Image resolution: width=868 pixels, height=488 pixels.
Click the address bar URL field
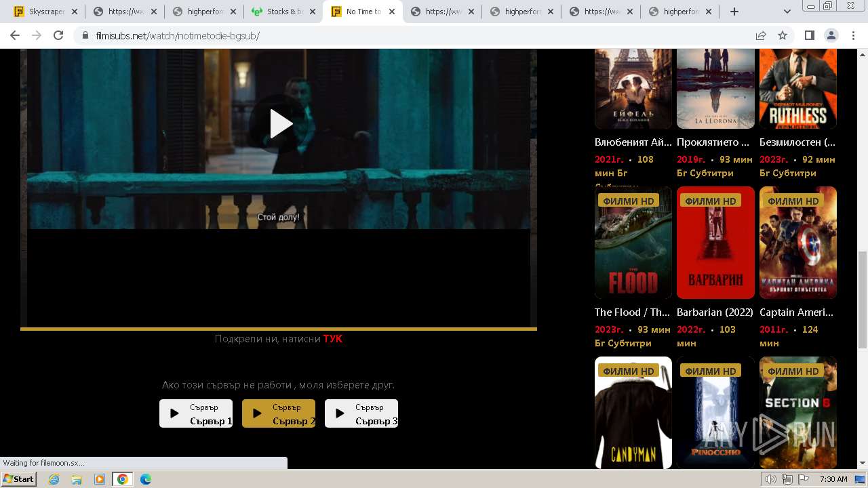(414, 35)
